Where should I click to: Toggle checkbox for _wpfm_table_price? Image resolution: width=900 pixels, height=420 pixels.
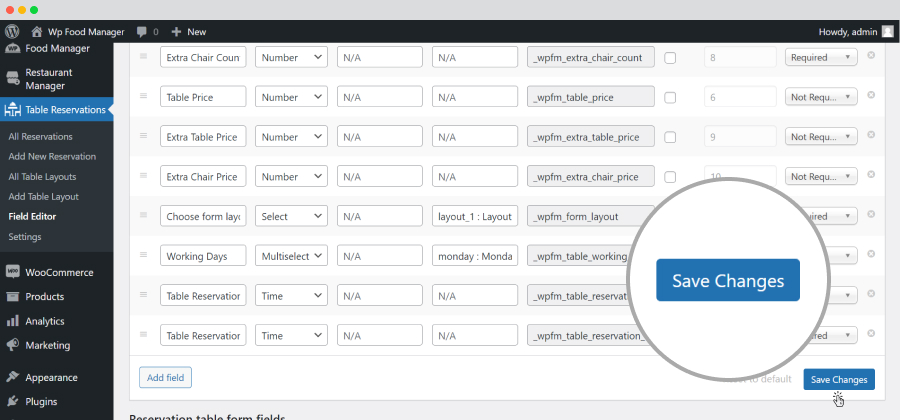[x=670, y=98]
